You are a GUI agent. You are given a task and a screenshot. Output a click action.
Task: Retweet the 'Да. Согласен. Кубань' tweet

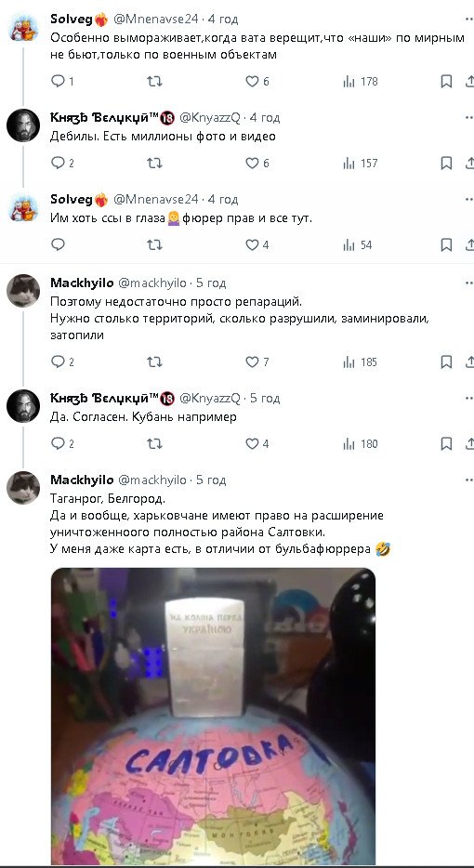tap(154, 443)
